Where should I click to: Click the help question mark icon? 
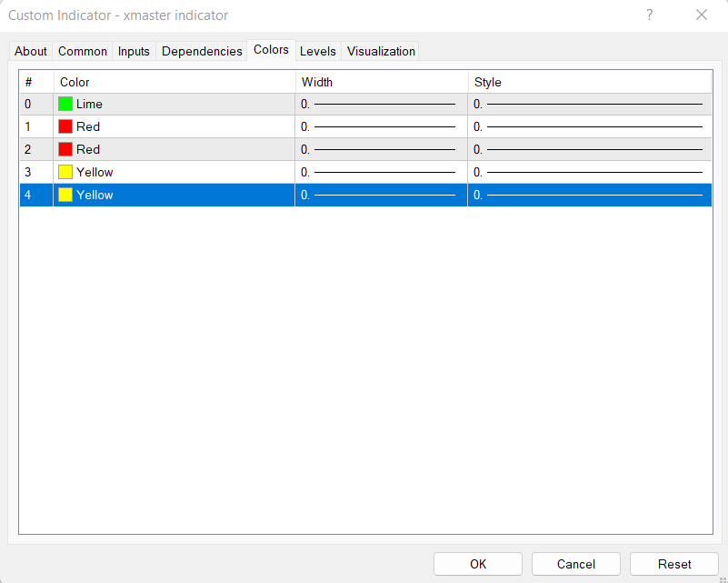click(650, 15)
